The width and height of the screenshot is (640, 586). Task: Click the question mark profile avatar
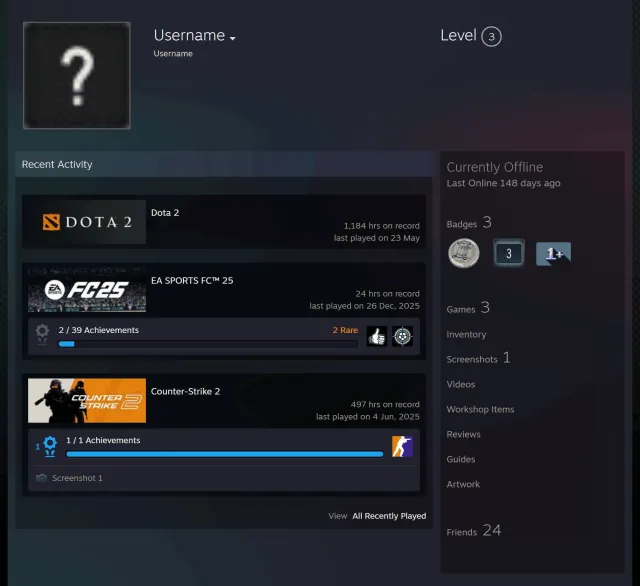pyautogui.click(x=77, y=75)
